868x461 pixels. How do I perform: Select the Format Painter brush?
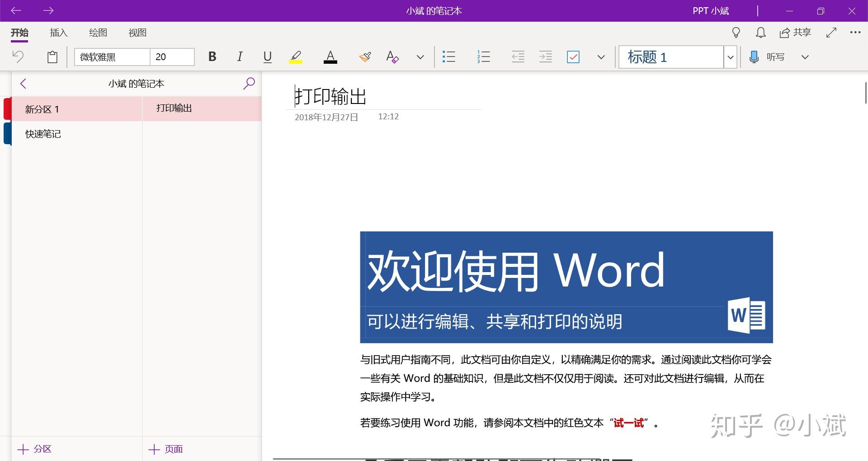365,56
